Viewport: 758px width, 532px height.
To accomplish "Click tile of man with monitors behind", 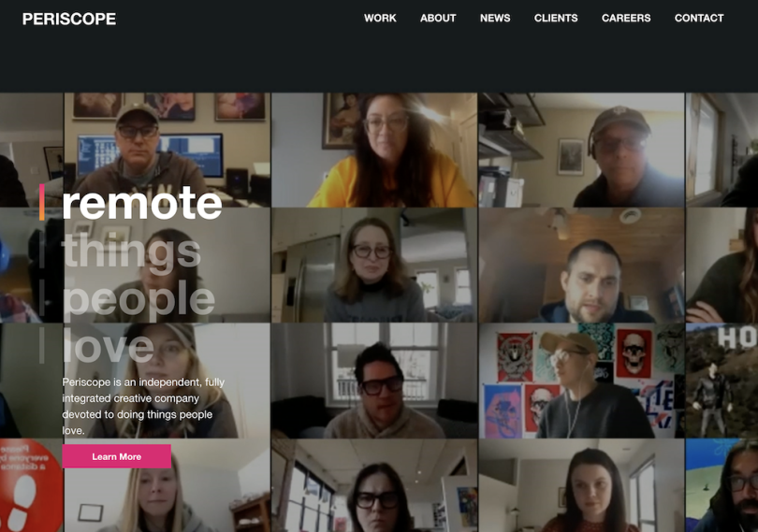I will click(167, 150).
